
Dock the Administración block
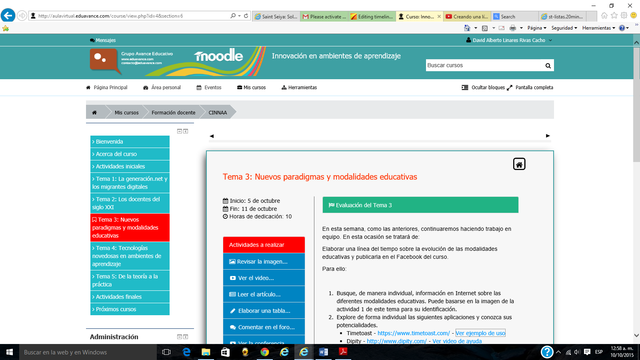(x=186, y=337)
